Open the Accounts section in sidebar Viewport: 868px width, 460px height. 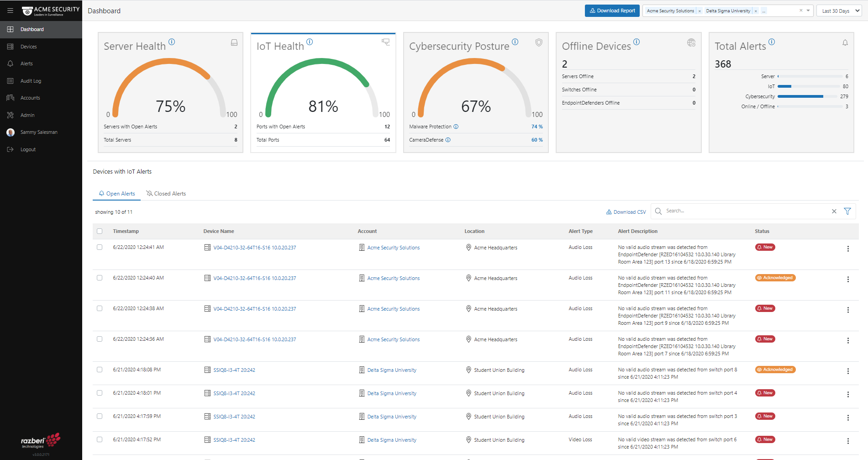pyautogui.click(x=30, y=97)
